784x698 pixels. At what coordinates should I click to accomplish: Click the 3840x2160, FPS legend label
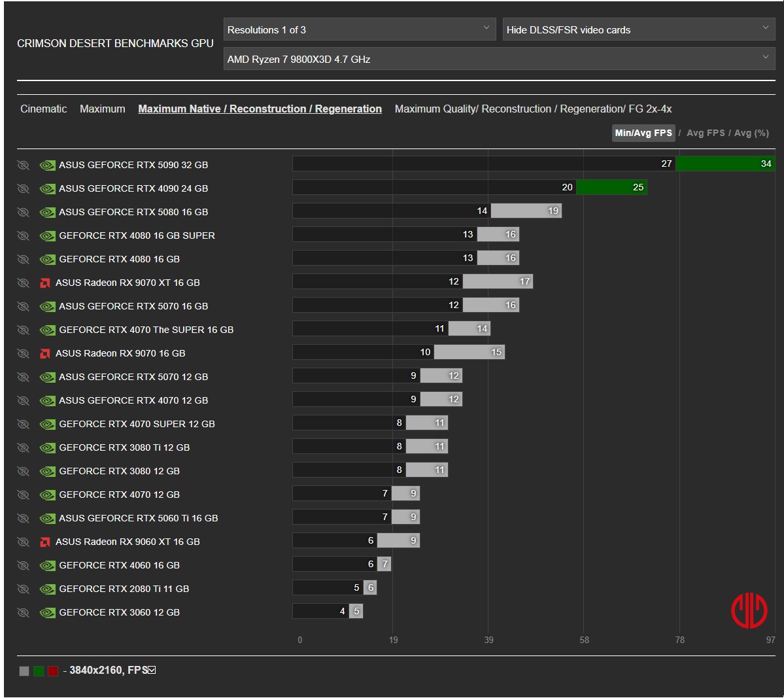click(109, 670)
